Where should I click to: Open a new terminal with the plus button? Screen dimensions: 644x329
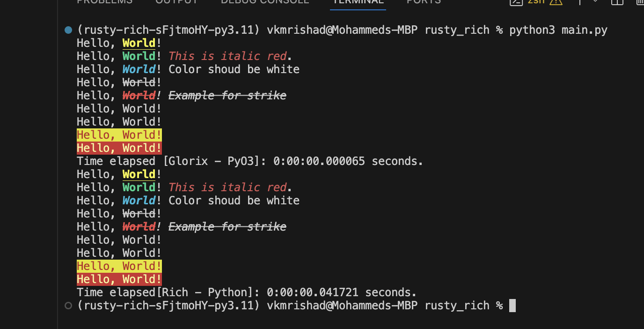[x=579, y=2]
